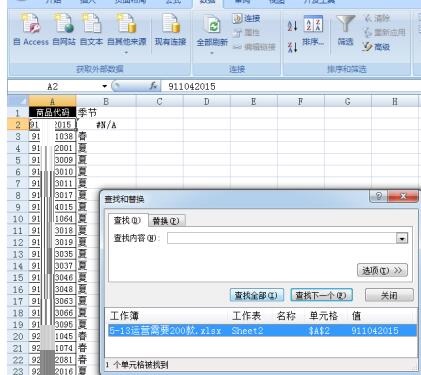
Task: Click the 查找内容 input field
Action: click(282, 238)
